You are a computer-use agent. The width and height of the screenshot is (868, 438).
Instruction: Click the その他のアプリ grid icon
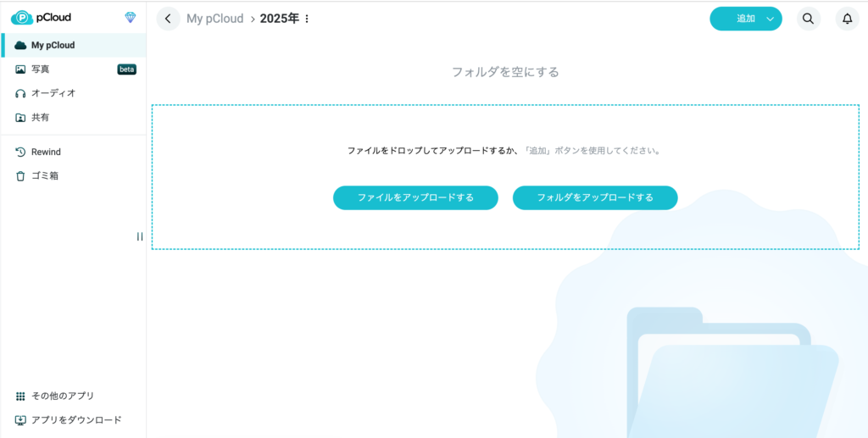pyautogui.click(x=20, y=396)
